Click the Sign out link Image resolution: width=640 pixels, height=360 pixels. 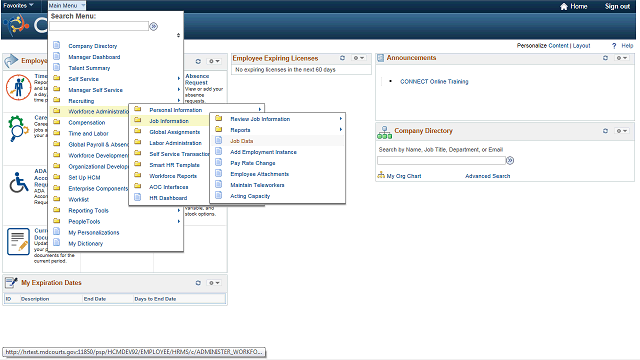[617, 6]
